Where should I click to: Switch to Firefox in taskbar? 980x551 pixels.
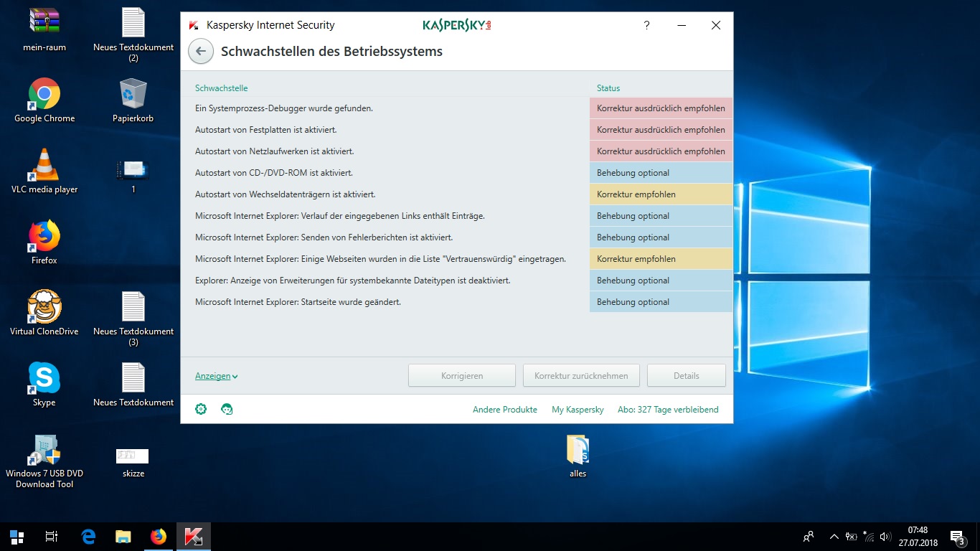[159, 537]
